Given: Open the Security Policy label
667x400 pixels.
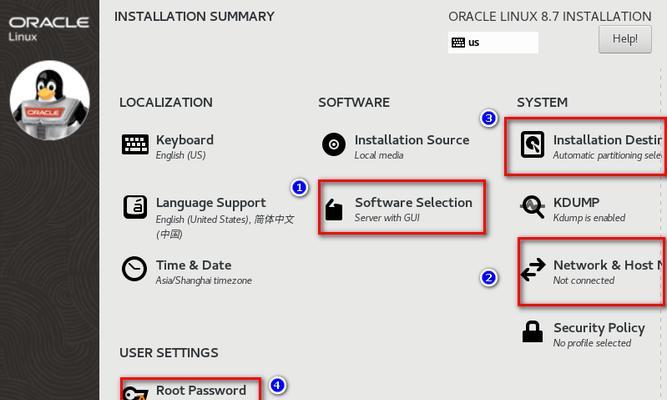Looking at the screenshot, I should (x=599, y=328).
